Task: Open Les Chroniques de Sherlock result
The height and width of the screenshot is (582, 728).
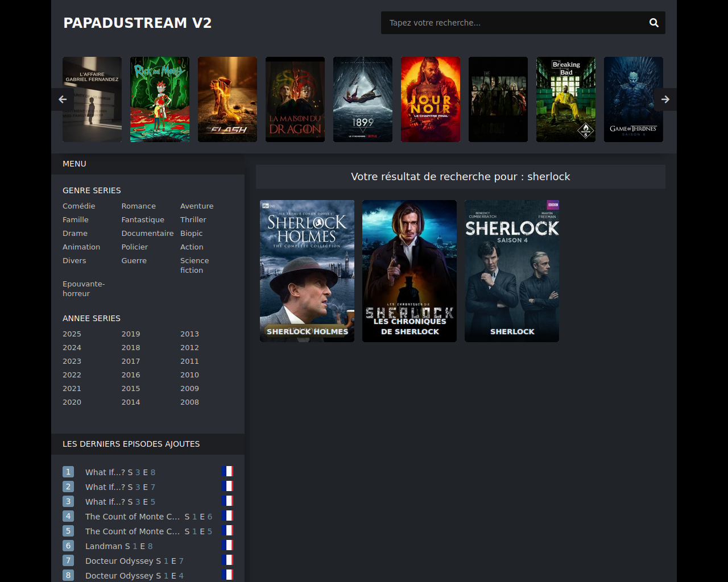Action: click(409, 271)
